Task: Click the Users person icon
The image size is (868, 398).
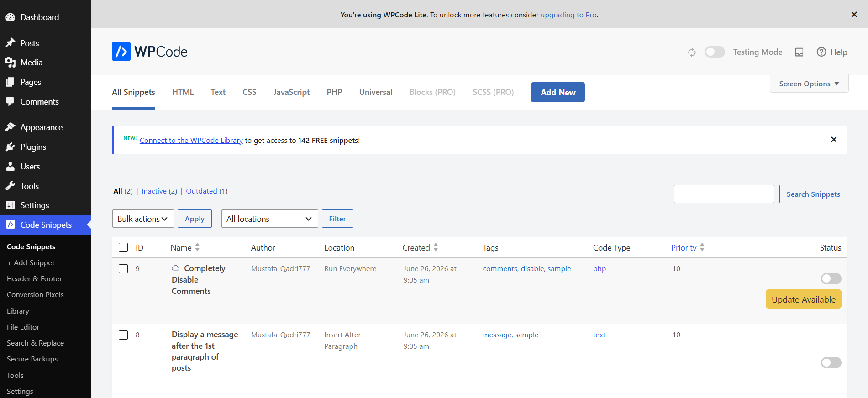Action: pyautogui.click(x=11, y=166)
